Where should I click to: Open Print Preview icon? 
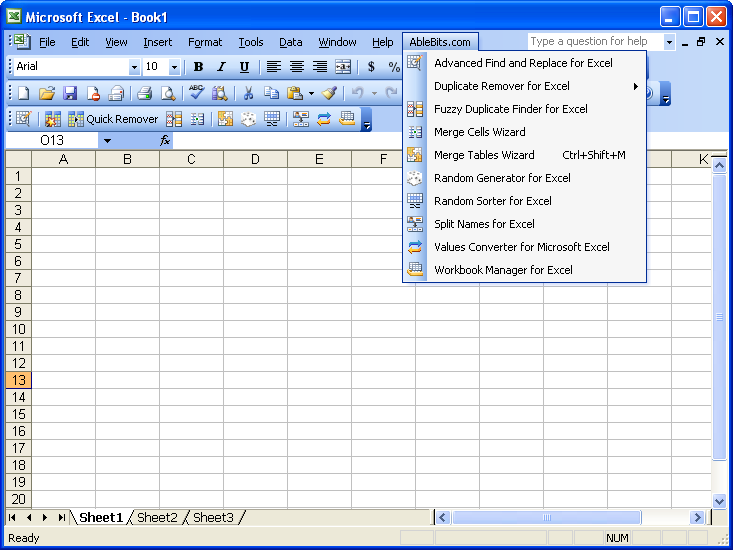pyautogui.click(x=168, y=93)
